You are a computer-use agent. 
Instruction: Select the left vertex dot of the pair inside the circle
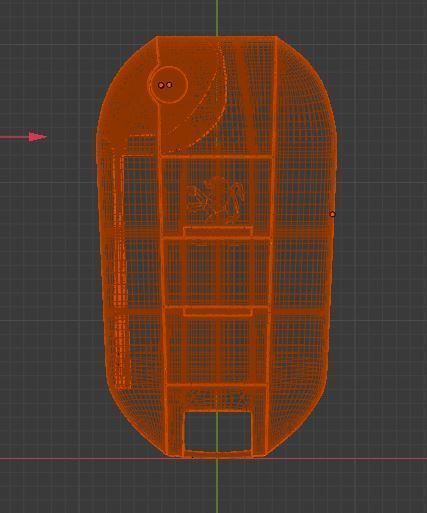tap(161, 85)
